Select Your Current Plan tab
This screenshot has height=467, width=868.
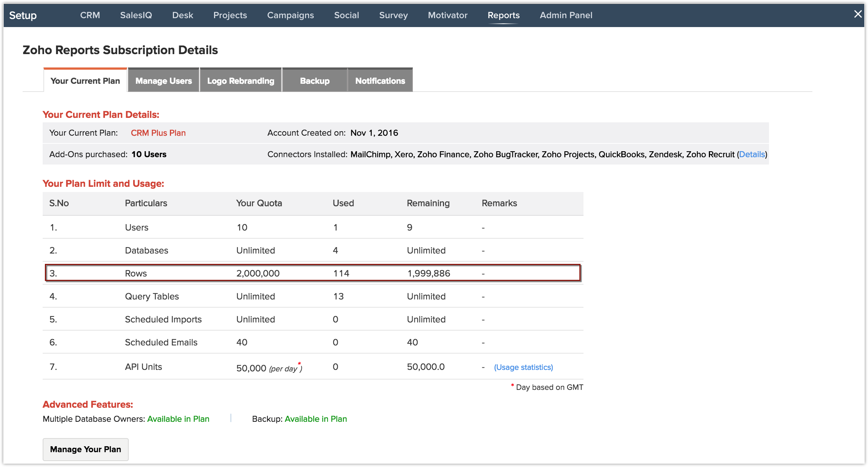(85, 80)
